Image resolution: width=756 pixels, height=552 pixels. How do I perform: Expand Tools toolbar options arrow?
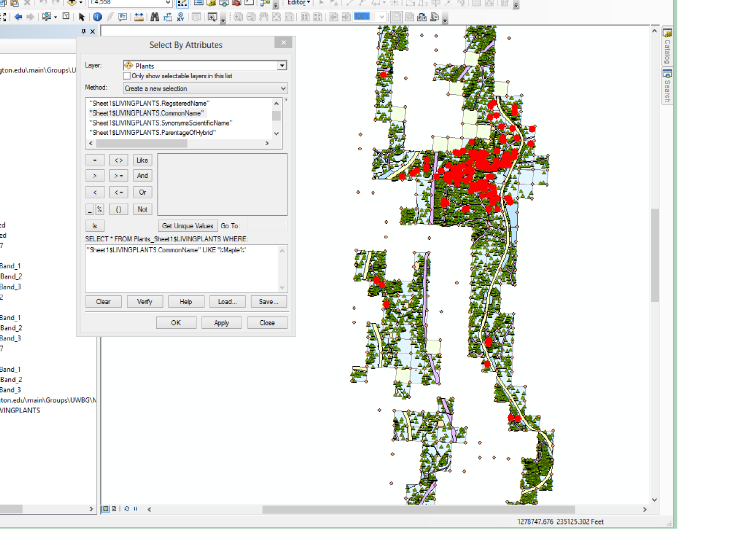coord(223,20)
